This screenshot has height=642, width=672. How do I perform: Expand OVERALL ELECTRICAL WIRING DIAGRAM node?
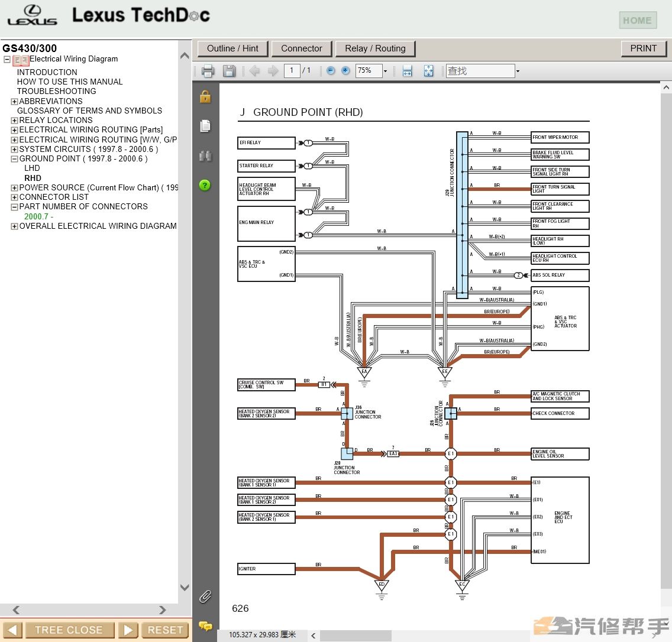[14, 226]
